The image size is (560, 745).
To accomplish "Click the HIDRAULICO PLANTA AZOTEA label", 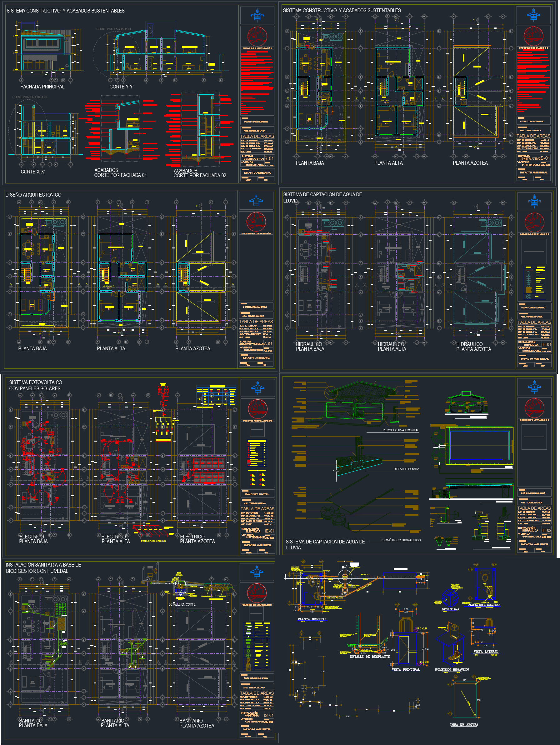I will (x=473, y=346).
